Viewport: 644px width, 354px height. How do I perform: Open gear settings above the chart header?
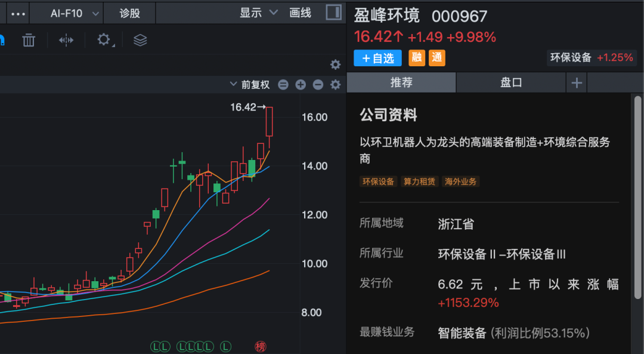click(336, 64)
